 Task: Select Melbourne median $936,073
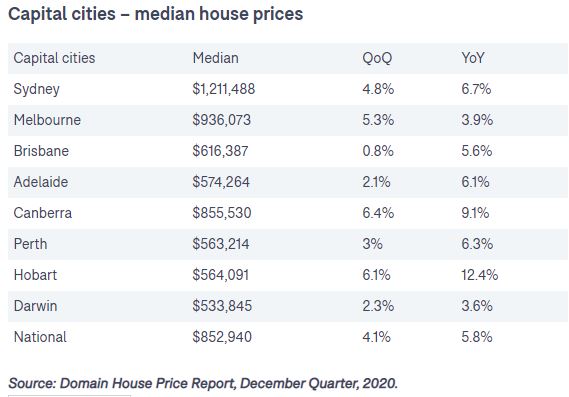click(x=221, y=120)
